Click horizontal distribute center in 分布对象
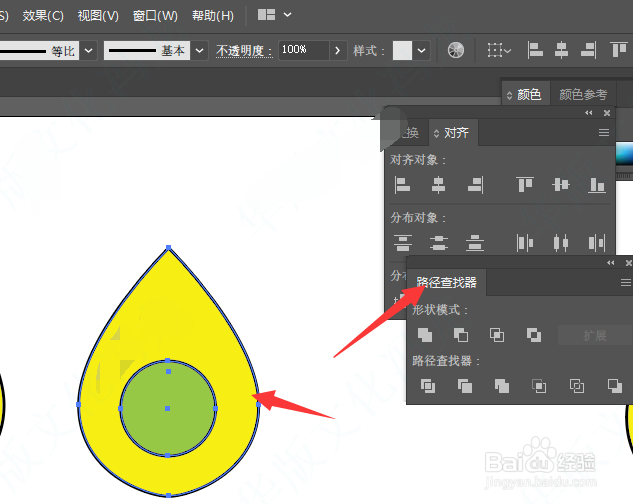 tap(561, 243)
